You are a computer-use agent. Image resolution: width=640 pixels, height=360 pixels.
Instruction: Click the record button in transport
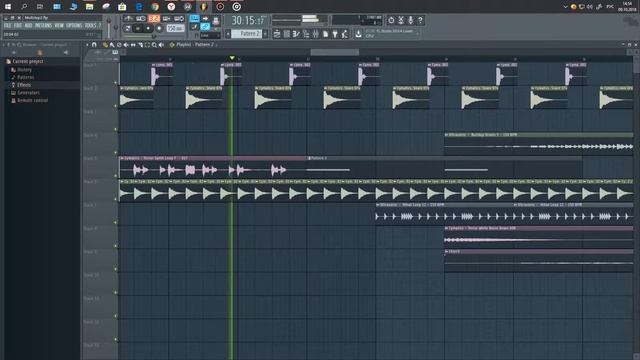159,28
